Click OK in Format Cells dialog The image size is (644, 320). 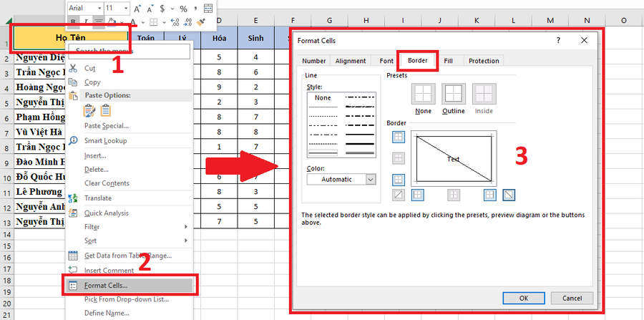[524, 299]
